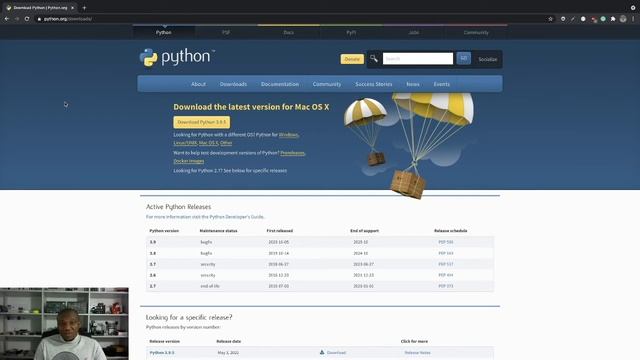Click the 'Looking for a specific release?' heading

[189, 317]
